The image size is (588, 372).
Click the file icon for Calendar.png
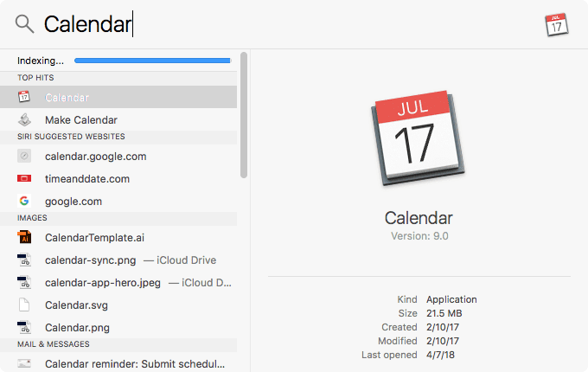pos(24,327)
